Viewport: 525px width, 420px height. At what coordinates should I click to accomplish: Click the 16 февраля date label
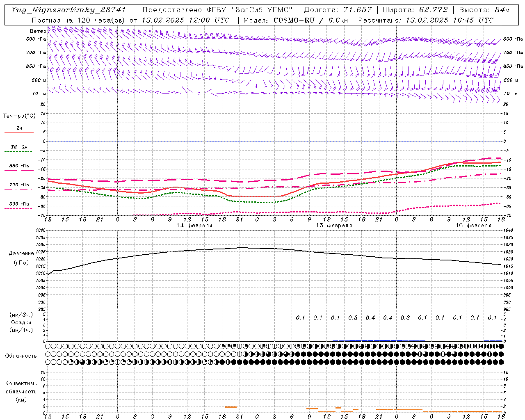473,226
